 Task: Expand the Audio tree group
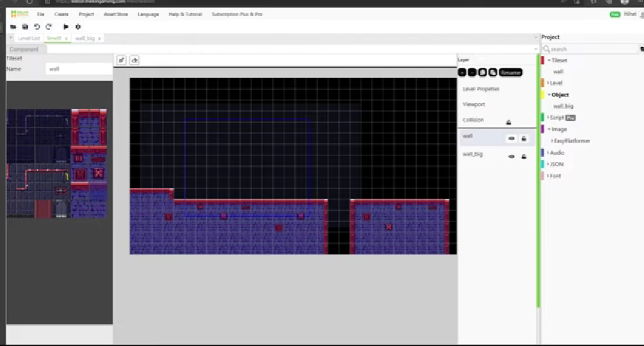tap(548, 153)
